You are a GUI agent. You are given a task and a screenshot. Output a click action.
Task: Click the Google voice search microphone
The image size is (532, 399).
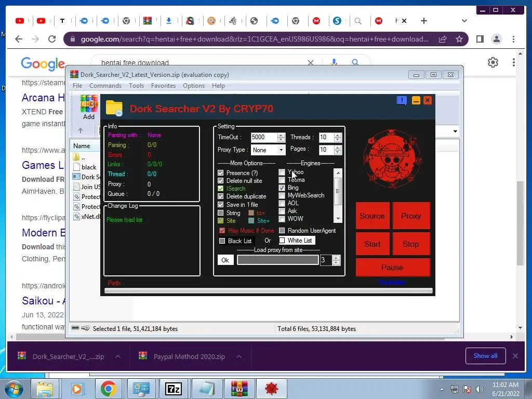click(334, 62)
